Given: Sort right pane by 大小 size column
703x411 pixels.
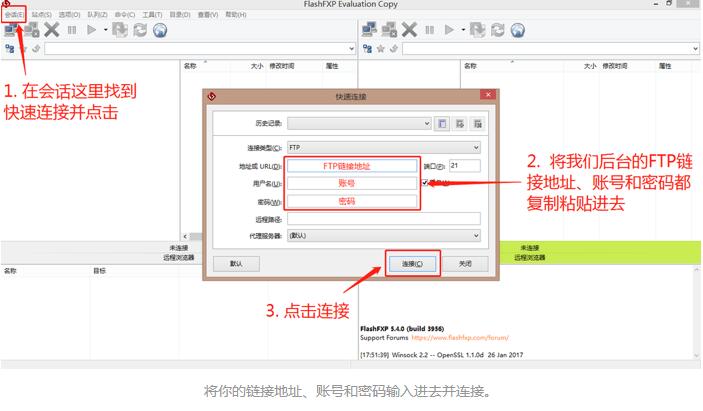Looking at the screenshot, I should tap(590, 66).
